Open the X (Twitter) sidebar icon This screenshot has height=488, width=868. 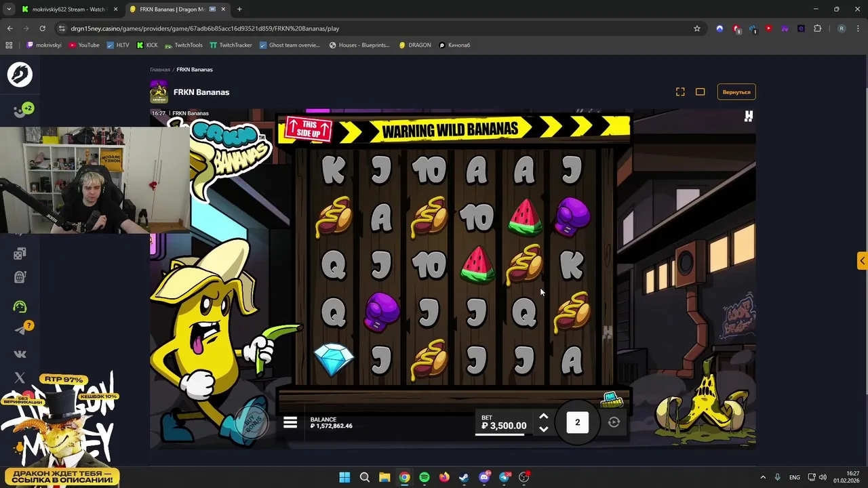tap(20, 378)
